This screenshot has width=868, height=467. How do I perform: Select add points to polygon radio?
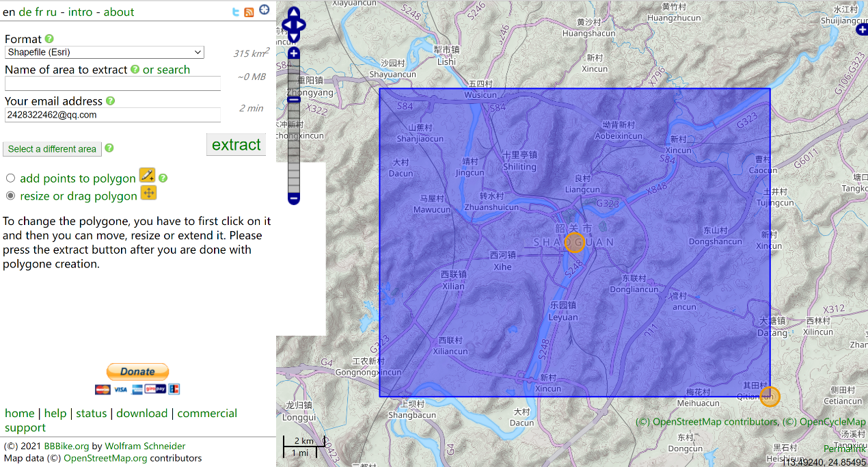10,178
